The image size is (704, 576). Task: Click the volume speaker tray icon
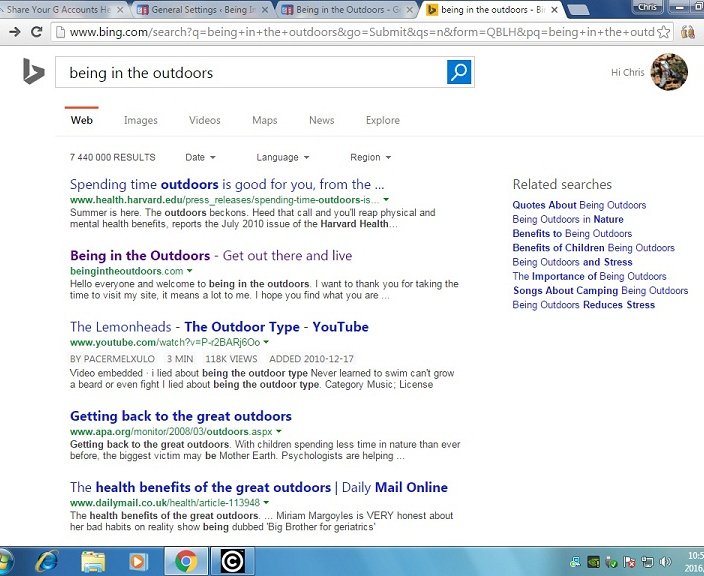pos(665,562)
